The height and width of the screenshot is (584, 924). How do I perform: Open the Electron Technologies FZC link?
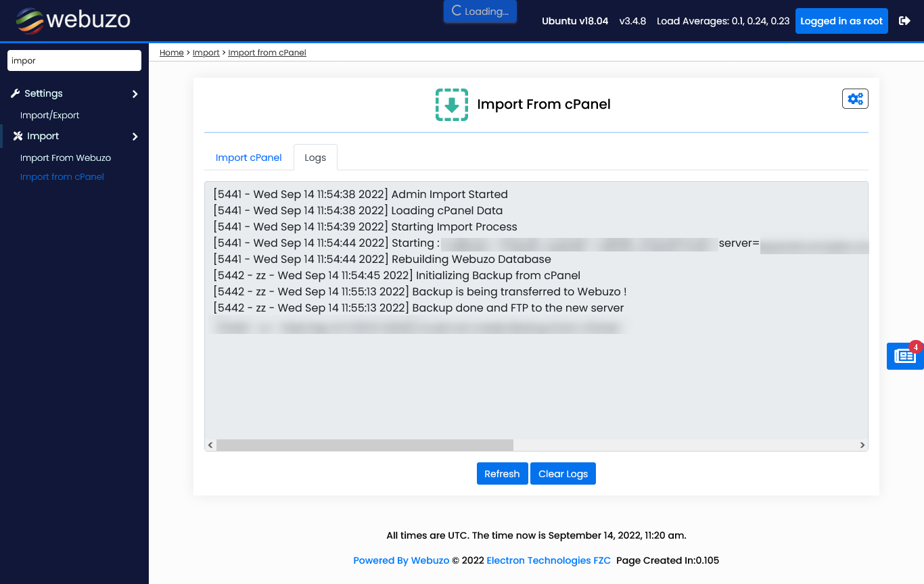click(548, 560)
